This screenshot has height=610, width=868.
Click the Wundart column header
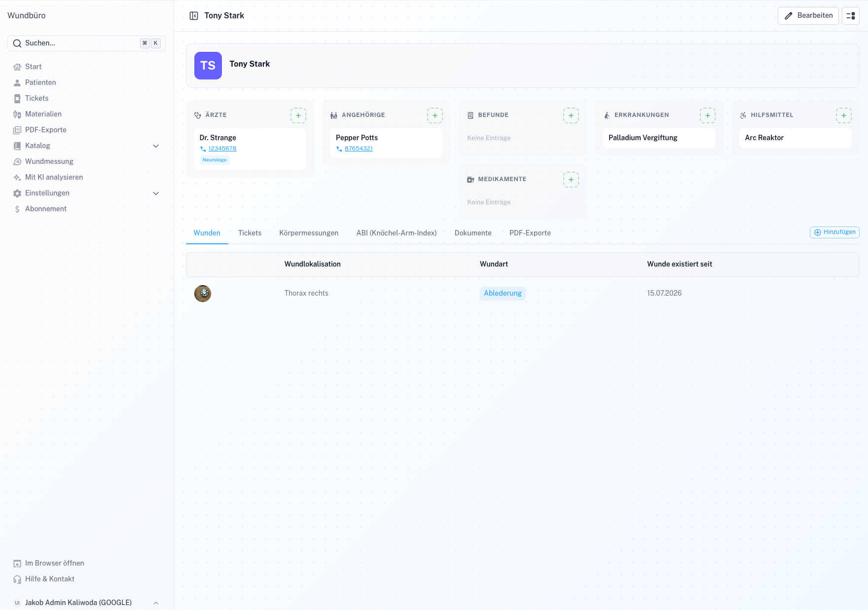(x=494, y=264)
